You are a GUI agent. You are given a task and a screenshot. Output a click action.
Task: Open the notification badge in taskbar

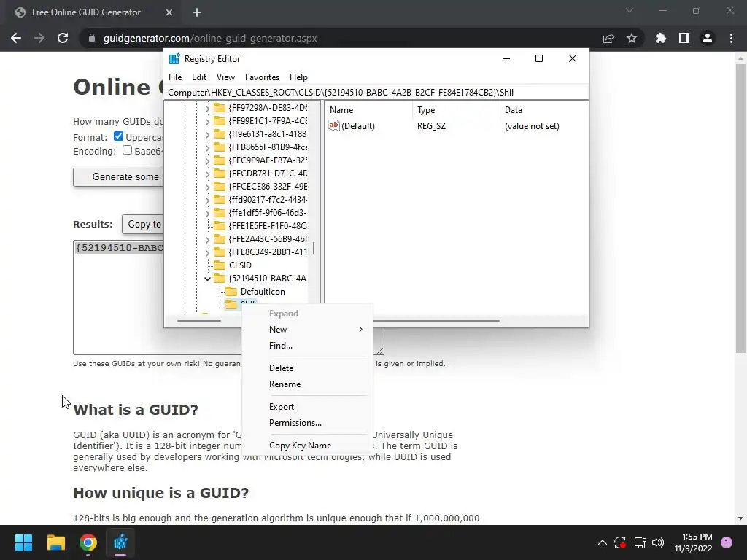tap(727, 542)
